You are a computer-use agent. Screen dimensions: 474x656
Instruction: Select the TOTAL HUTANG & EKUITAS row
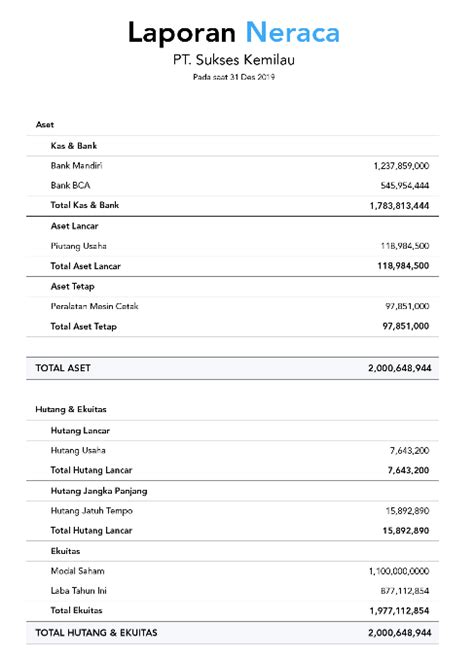[x=233, y=633]
